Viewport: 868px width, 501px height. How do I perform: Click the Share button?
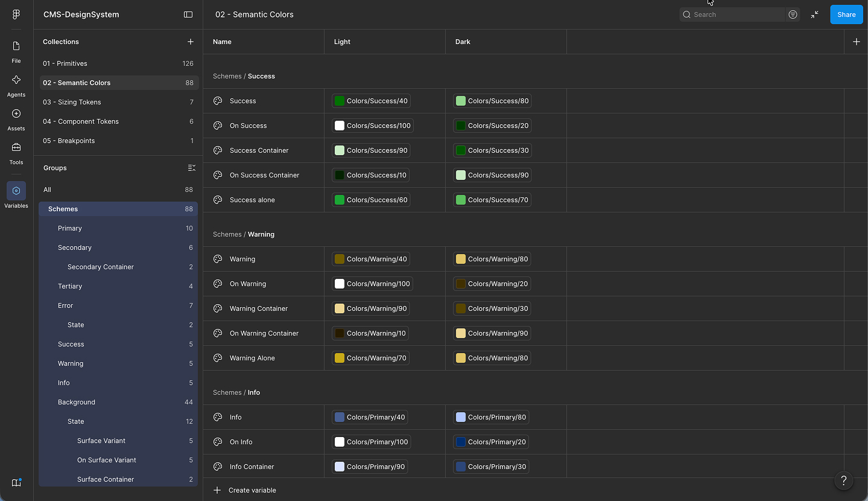[x=846, y=14]
